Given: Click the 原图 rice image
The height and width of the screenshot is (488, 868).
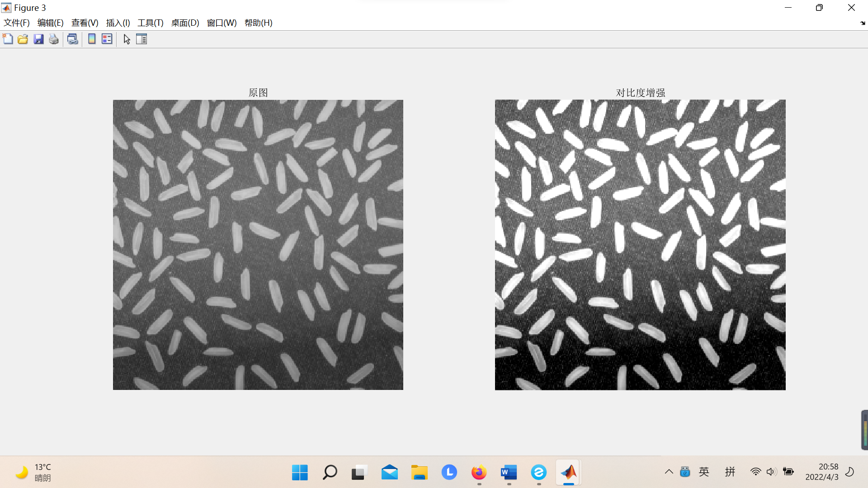Looking at the screenshot, I should 258,244.
